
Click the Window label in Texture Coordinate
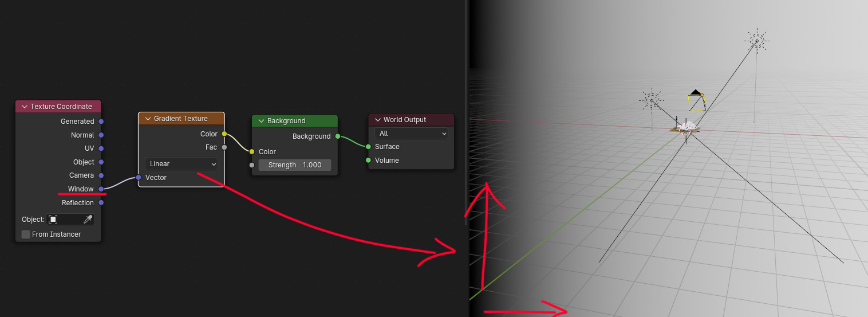click(81, 189)
